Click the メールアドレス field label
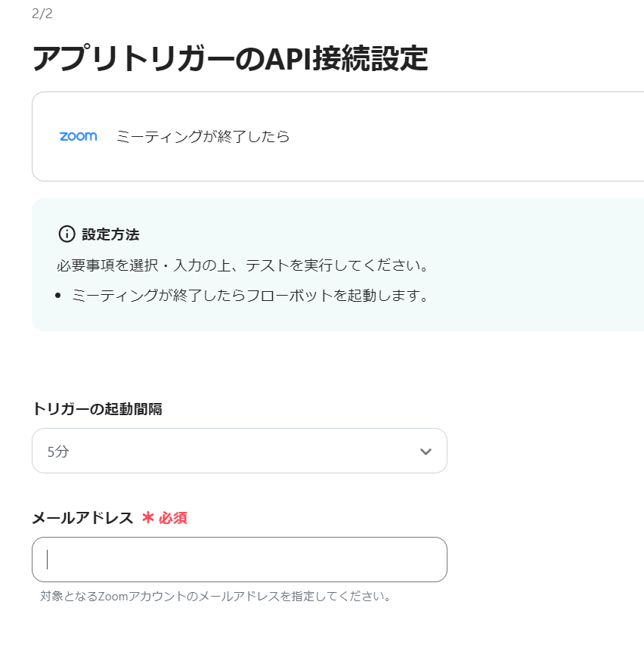Viewport: 644px width, 645px height. click(82, 518)
